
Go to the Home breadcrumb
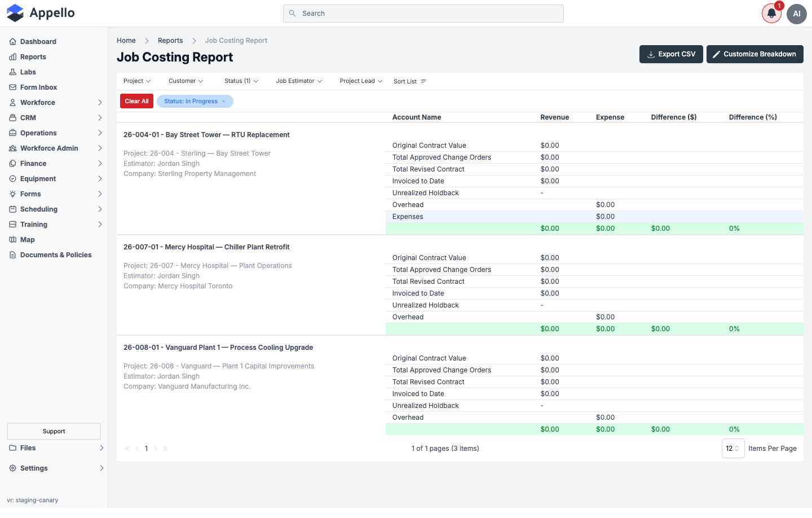click(126, 41)
